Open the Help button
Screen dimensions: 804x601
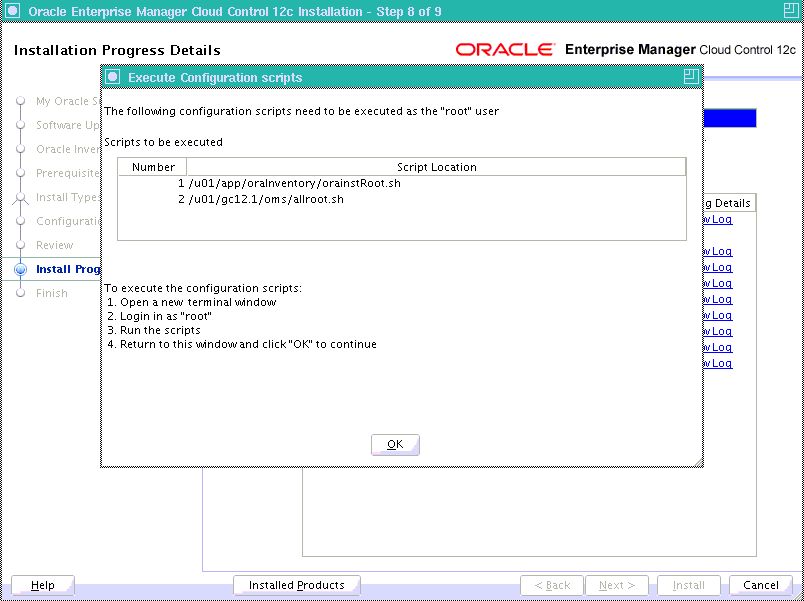click(x=42, y=585)
